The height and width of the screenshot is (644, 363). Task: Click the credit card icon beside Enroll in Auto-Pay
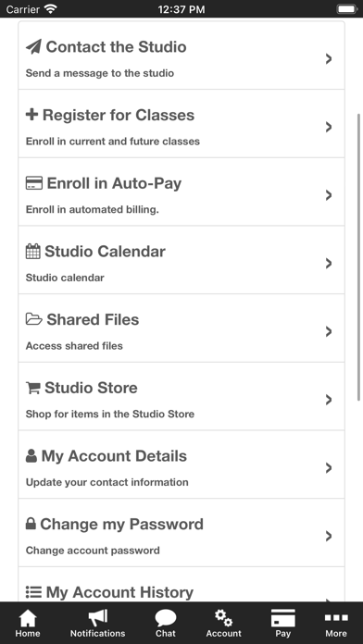tap(33, 183)
